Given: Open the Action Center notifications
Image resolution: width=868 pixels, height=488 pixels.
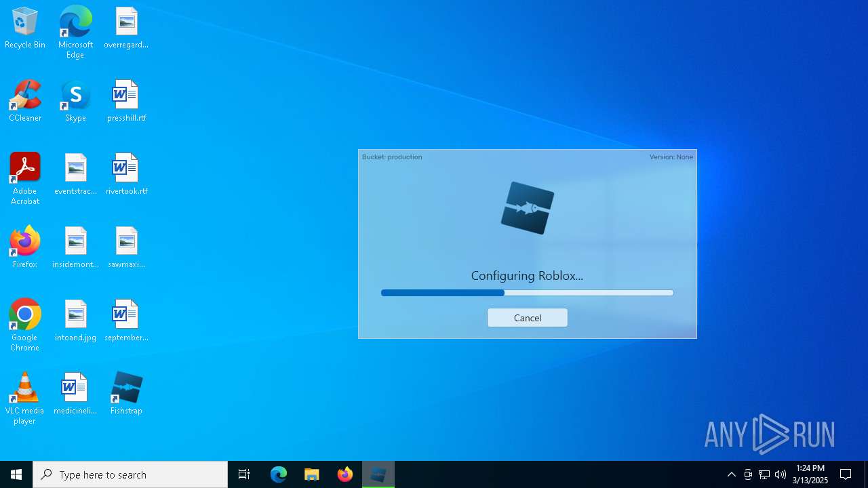Looking at the screenshot, I should pos(846,474).
